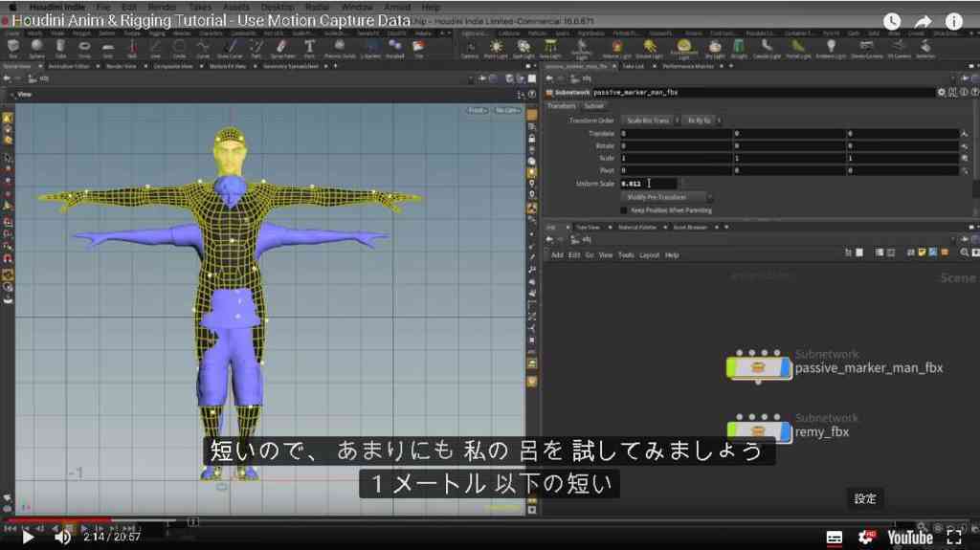980x550 pixels.
Task: Switch to the Material Palette tab
Action: (x=636, y=228)
